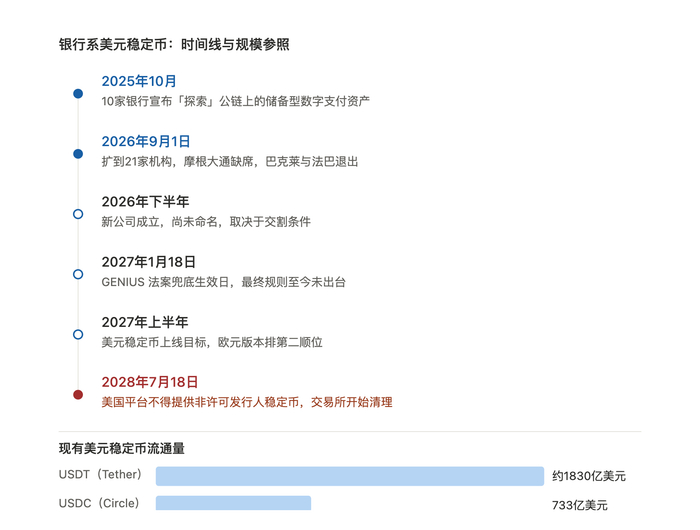Click the USDT (Tether) bar

[350, 476]
